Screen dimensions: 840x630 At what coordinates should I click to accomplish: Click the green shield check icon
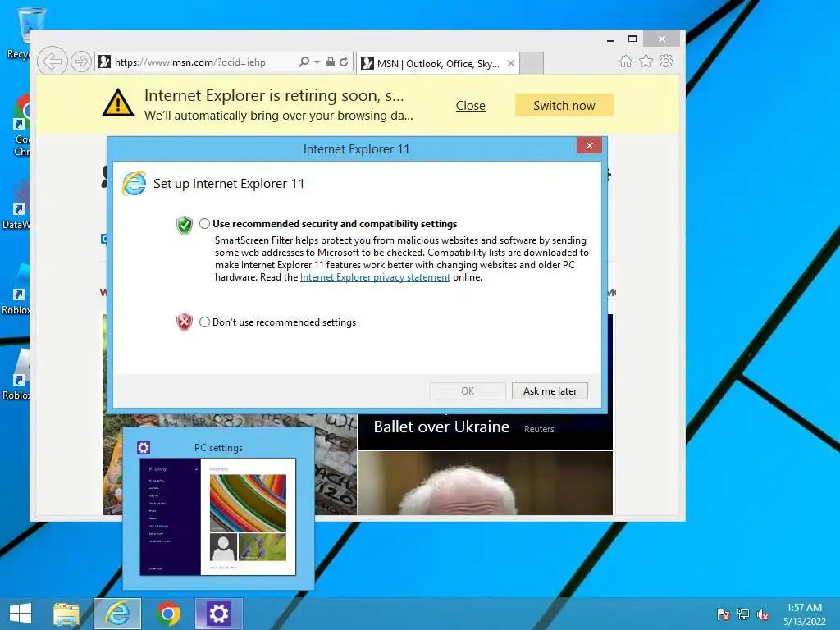(185, 226)
